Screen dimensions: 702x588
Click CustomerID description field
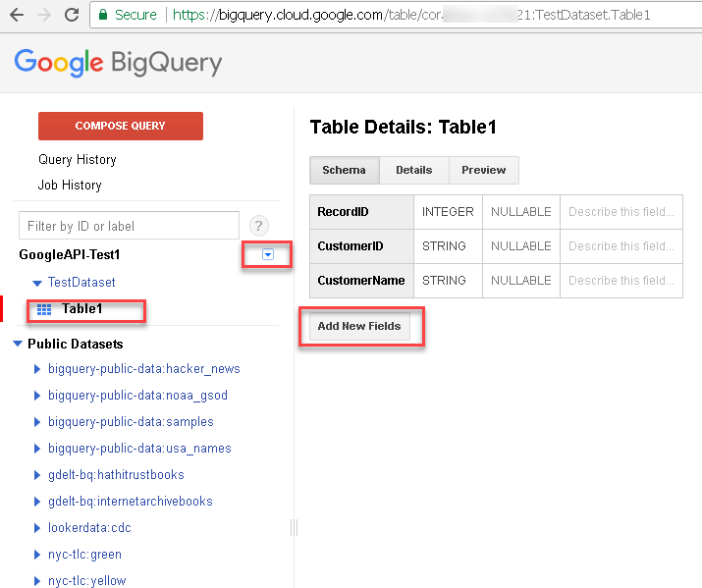pos(621,246)
